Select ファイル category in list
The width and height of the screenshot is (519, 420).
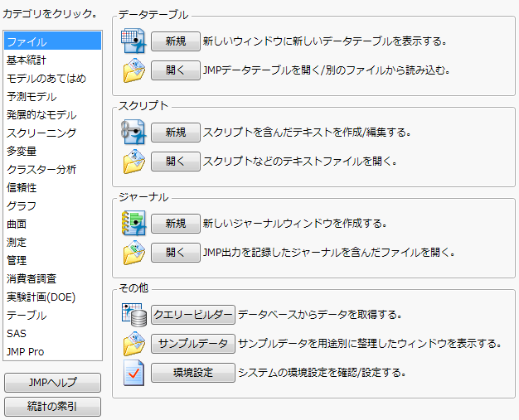[x=52, y=41]
